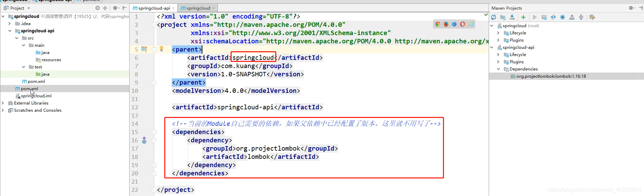Viewport: 644px width, 196px height.
Task: Fold the dependencies block at line 15
Action: pyautogui.click(x=154, y=132)
